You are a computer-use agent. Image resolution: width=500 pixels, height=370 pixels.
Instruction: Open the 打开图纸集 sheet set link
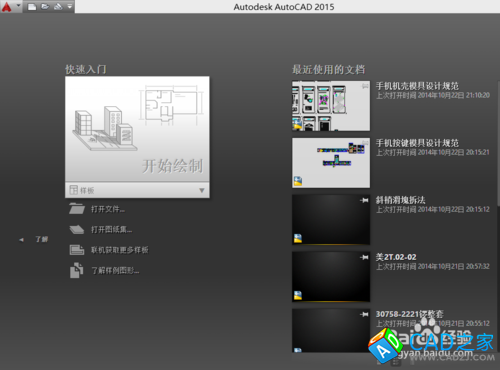click(112, 229)
